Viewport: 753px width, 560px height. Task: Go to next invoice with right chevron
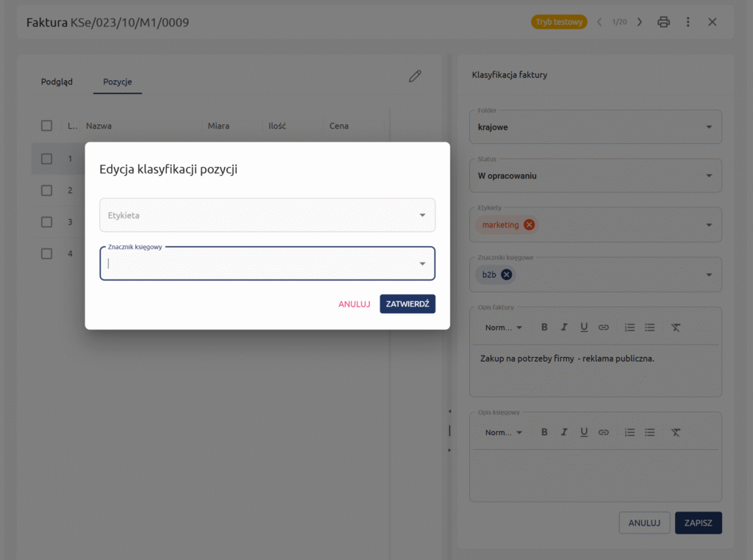coord(639,22)
